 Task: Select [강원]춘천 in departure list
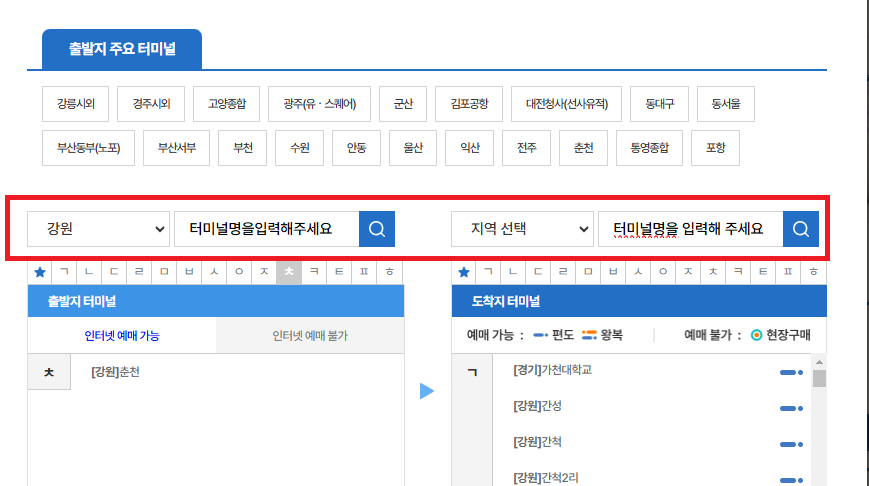tap(115, 372)
